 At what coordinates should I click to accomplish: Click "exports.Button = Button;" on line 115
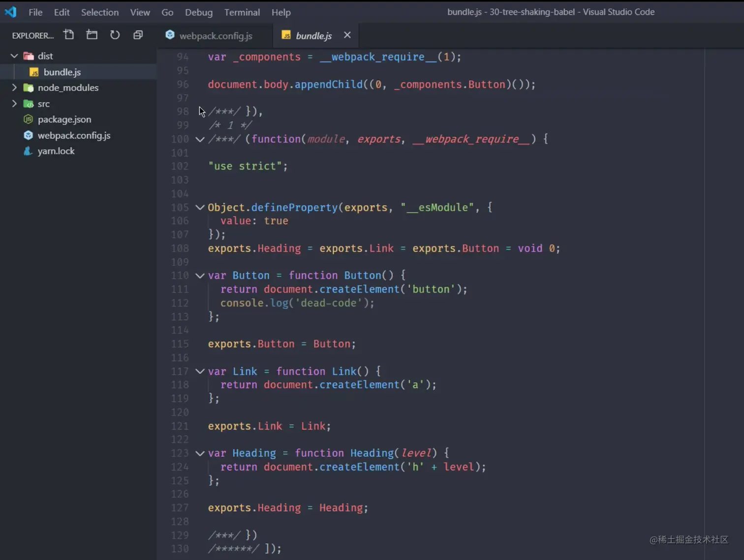pyautogui.click(x=282, y=344)
